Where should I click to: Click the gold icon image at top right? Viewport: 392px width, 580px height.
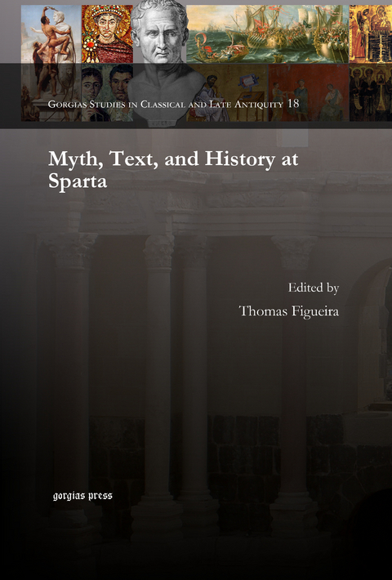[x=371, y=33]
